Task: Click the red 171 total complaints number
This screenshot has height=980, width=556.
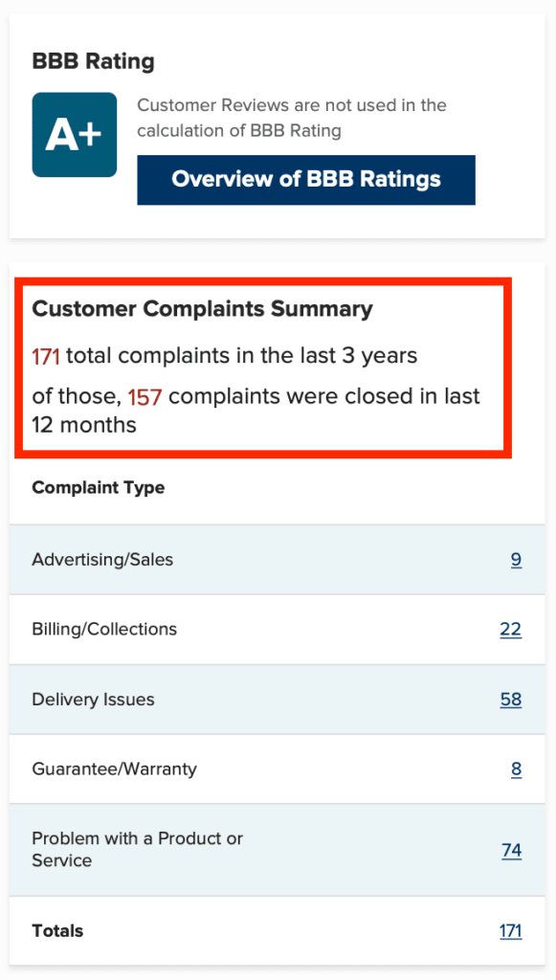Action: [x=46, y=356]
